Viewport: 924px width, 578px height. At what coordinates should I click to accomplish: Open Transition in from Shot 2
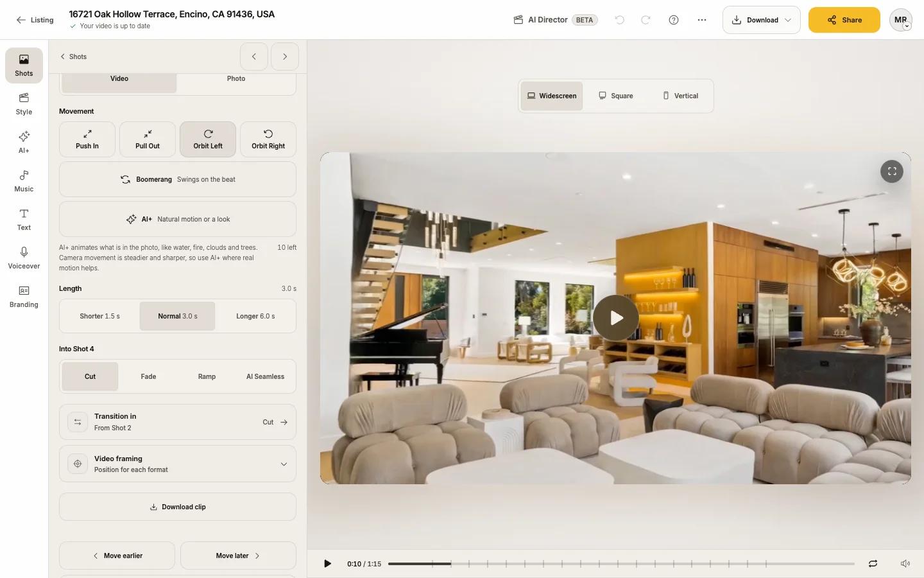(178, 422)
